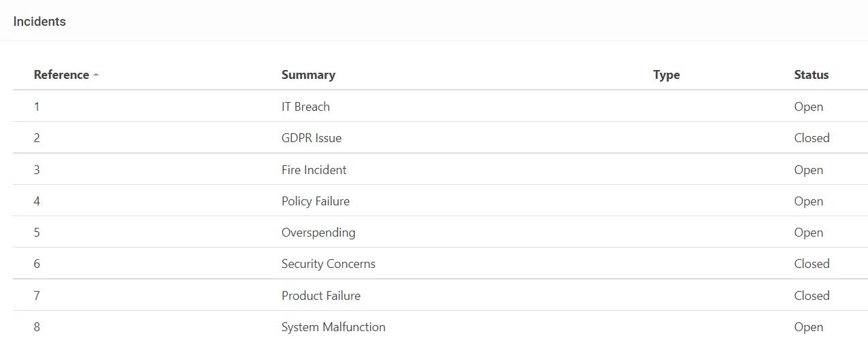Click the sort arrow beside Reference

tap(96, 75)
